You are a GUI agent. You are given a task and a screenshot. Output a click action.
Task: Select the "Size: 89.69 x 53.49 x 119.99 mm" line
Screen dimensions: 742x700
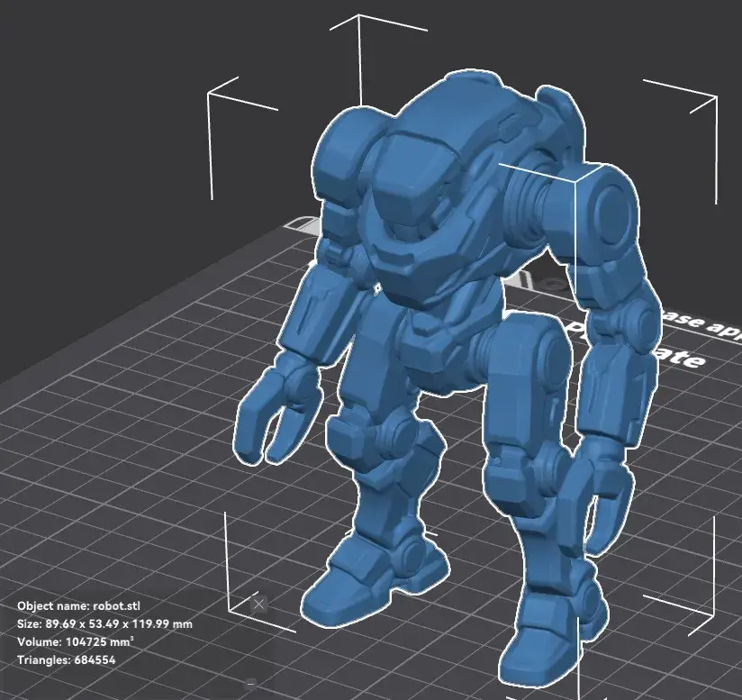point(104,623)
